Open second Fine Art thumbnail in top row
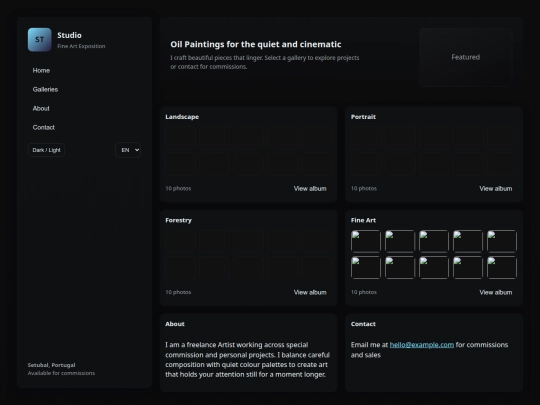This screenshot has height=405, width=540. 400,241
